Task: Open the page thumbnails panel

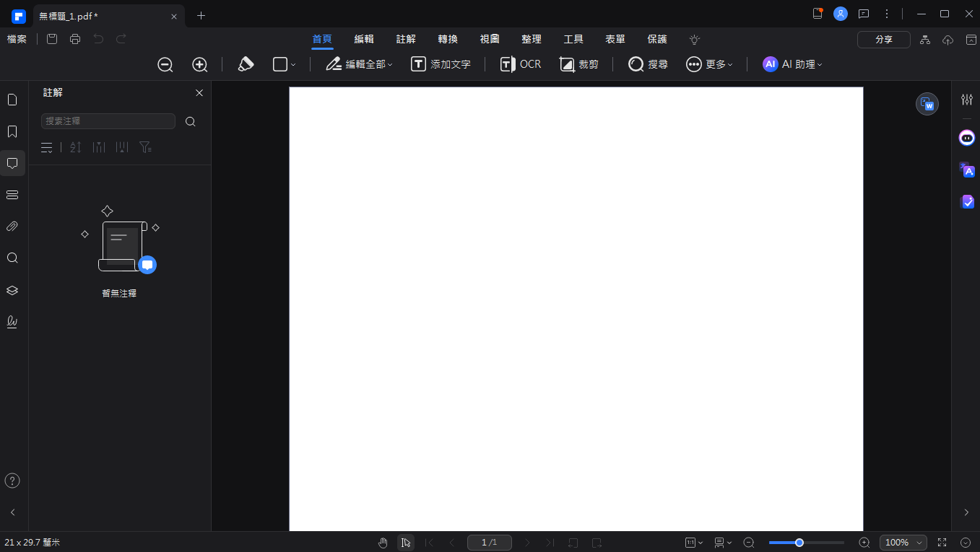Action: [x=12, y=99]
